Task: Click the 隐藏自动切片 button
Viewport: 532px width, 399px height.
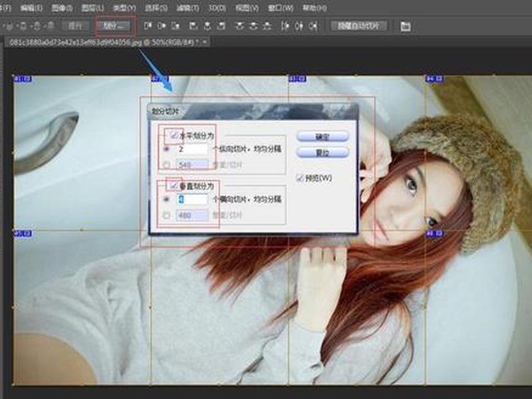Action: point(358,25)
